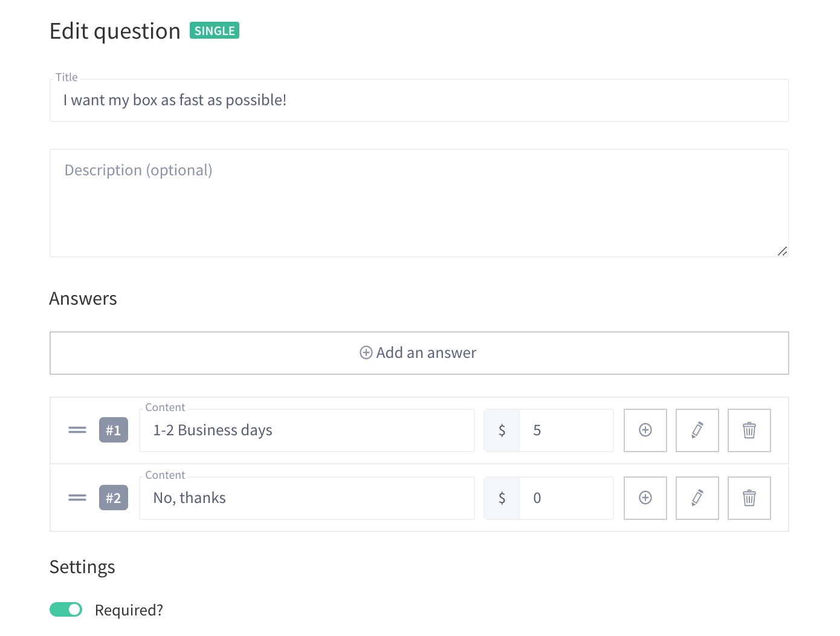Click the price field showing 5
This screenshot has height=636, width=840.
tap(566, 430)
